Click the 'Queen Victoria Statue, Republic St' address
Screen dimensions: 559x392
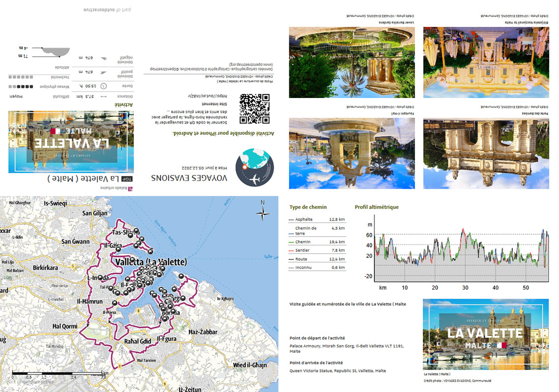(338, 371)
